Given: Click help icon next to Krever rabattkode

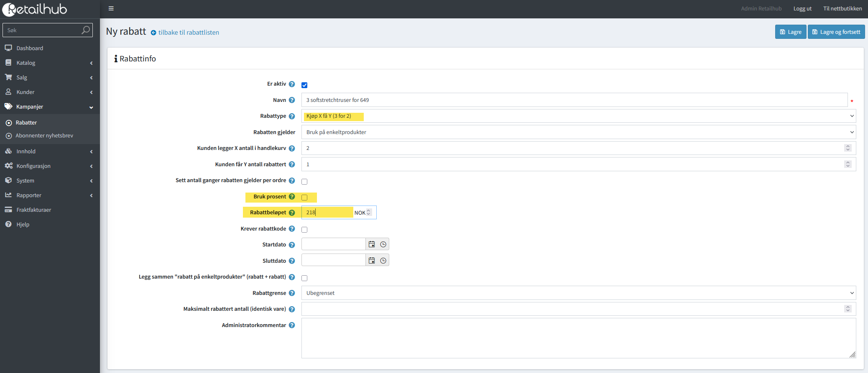Looking at the screenshot, I should [292, 229].
